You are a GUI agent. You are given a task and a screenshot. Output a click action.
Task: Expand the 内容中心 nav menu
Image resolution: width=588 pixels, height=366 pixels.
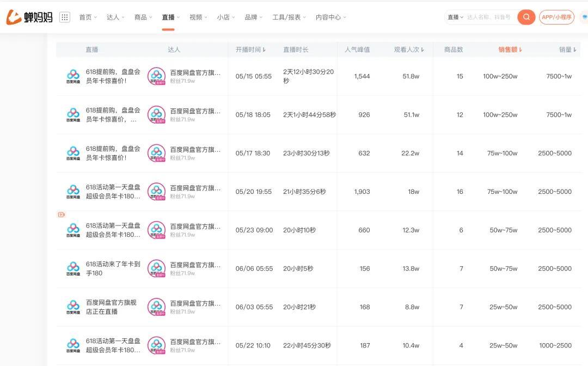[x=331, y=17]
